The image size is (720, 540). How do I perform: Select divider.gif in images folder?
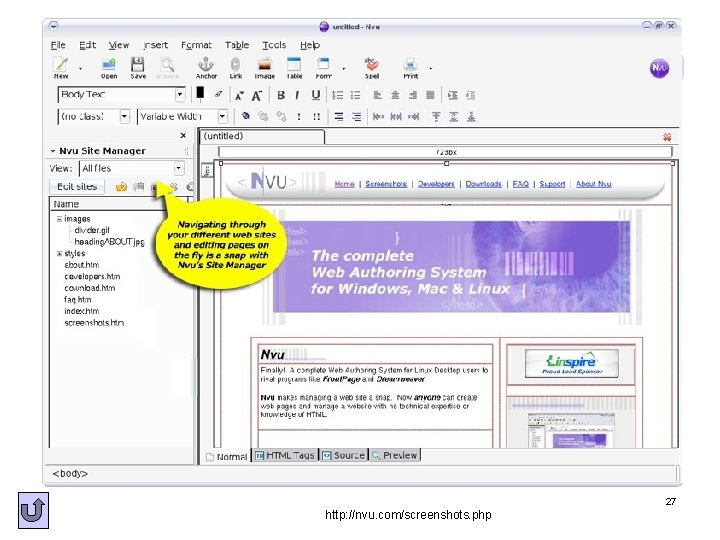click(x=92, y=230)
